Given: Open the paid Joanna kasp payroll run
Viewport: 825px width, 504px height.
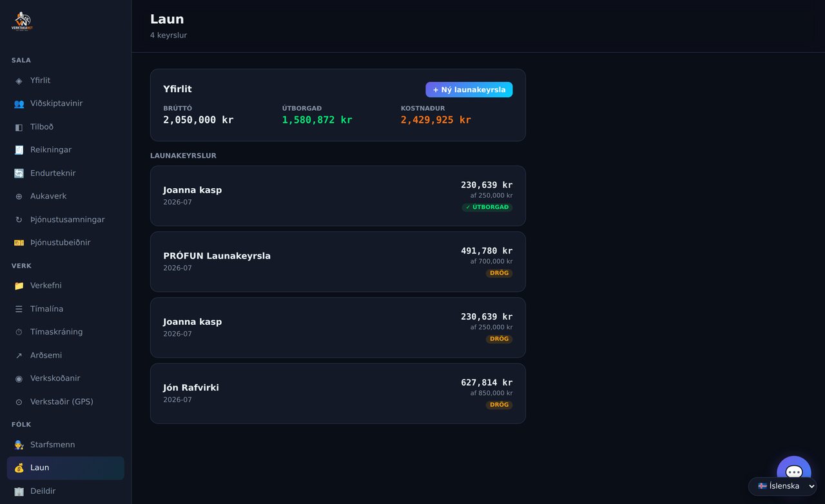Looking at the screenshot, I should pyautogui.click(x=338, y=196).
